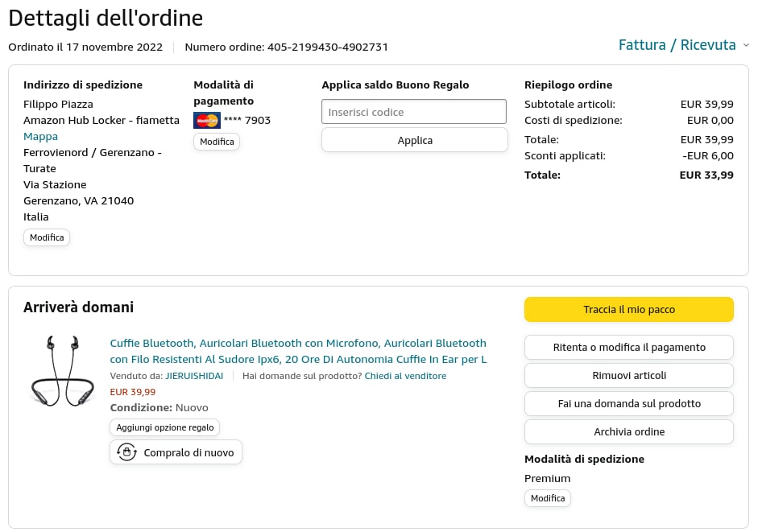Click the reorder icon beside Compralo di nuovo
Viewport: 758px width, 532px height.
pos(126,452)
